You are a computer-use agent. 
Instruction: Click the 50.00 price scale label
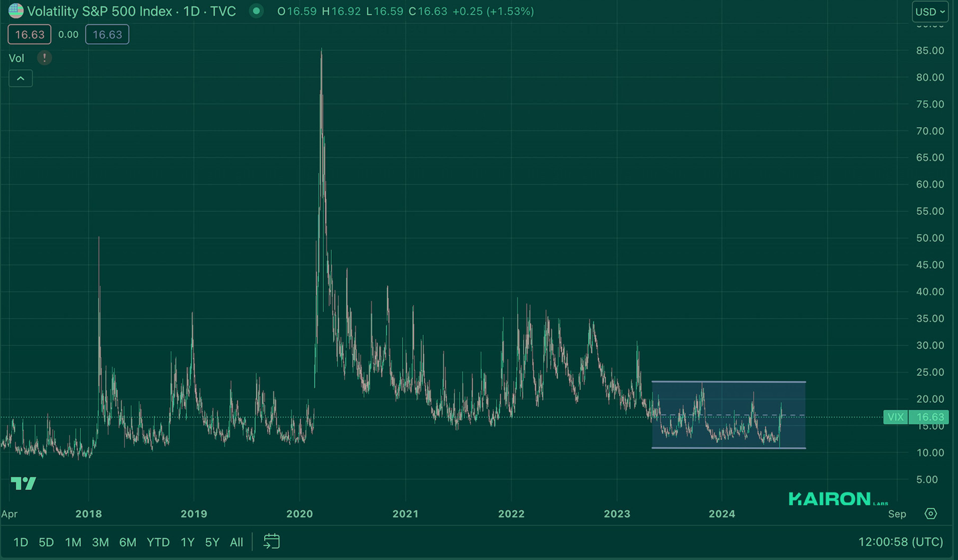point(930,238)
